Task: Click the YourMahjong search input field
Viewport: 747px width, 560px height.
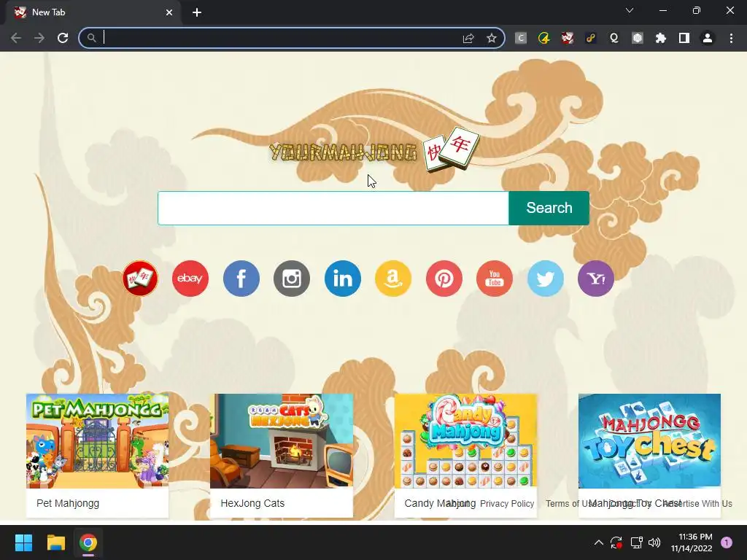Action: [x=333, y=208]
